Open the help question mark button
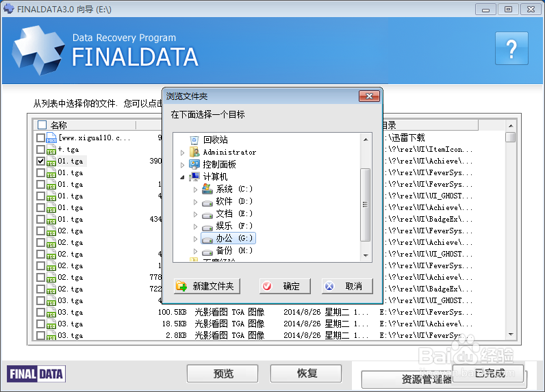 (511, 49)
